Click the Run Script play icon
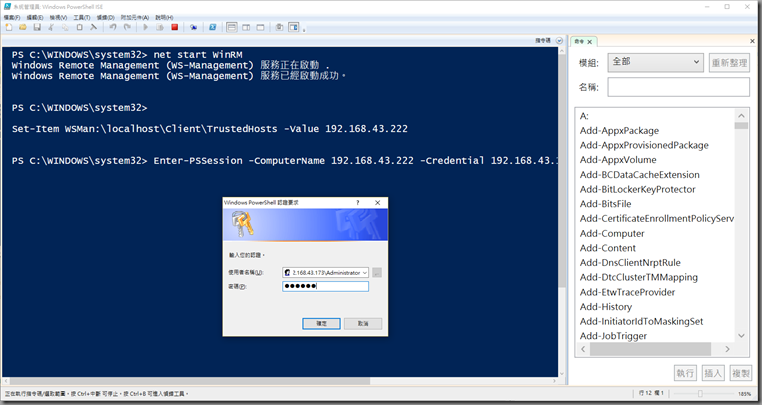This screenshot has width=762, height=405. coord(145,27)
